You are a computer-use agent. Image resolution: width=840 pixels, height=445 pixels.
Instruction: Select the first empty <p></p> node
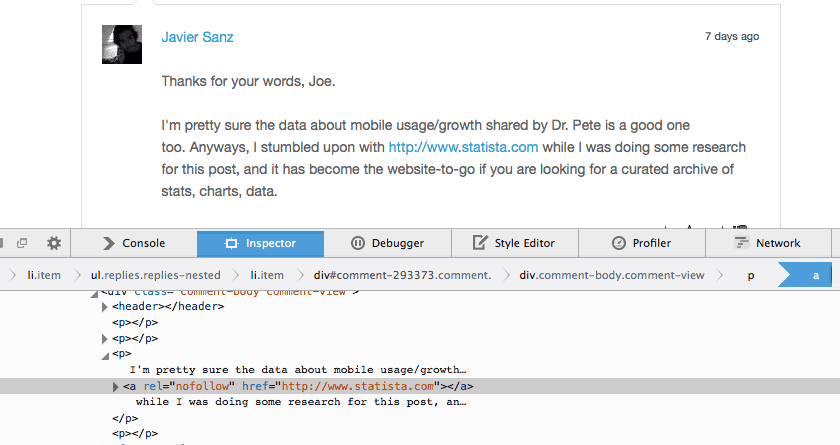tap(135, 322)
